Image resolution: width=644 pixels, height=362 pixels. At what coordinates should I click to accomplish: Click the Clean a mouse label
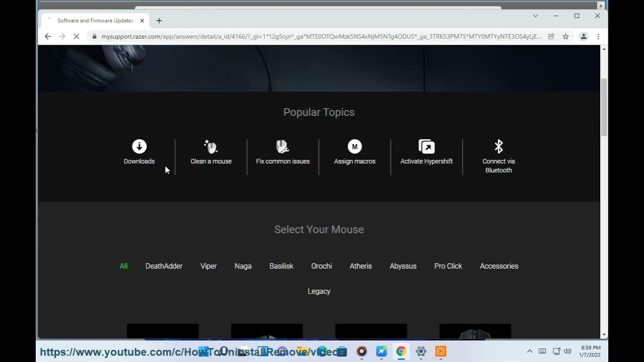211,161
